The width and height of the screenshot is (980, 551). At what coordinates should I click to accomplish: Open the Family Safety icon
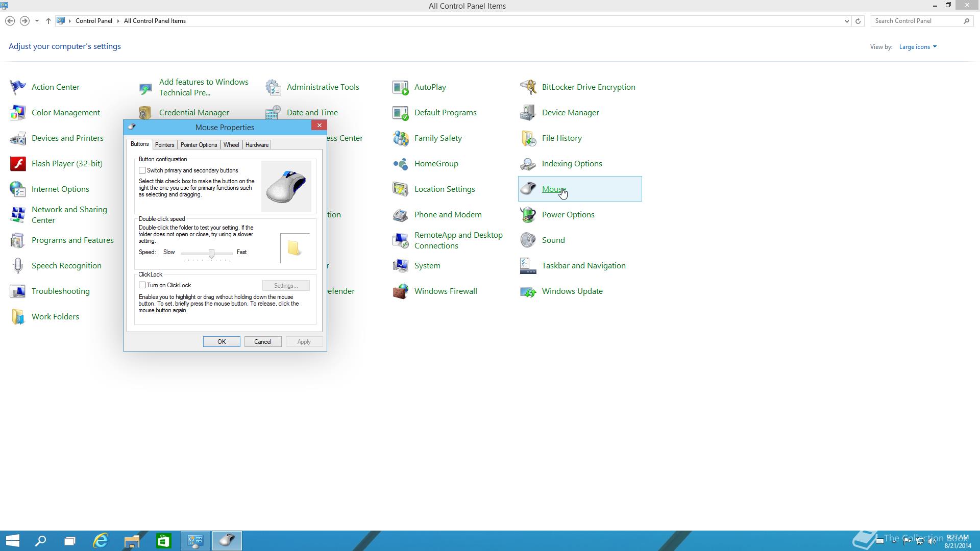[x=401, y=138]
